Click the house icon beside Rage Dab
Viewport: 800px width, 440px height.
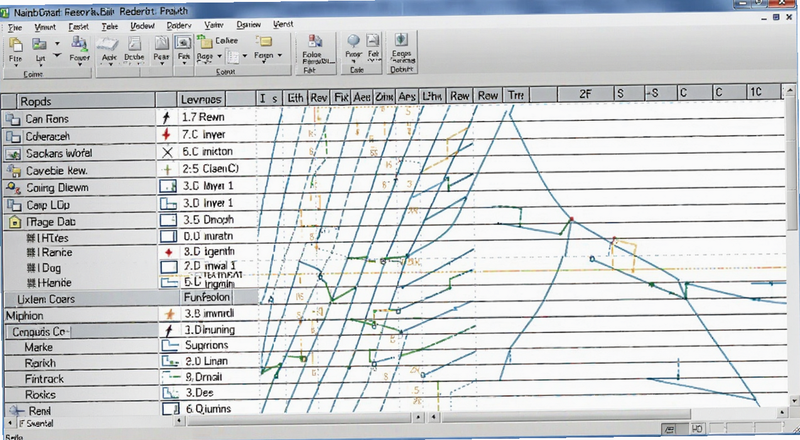[x=15, y=222]
